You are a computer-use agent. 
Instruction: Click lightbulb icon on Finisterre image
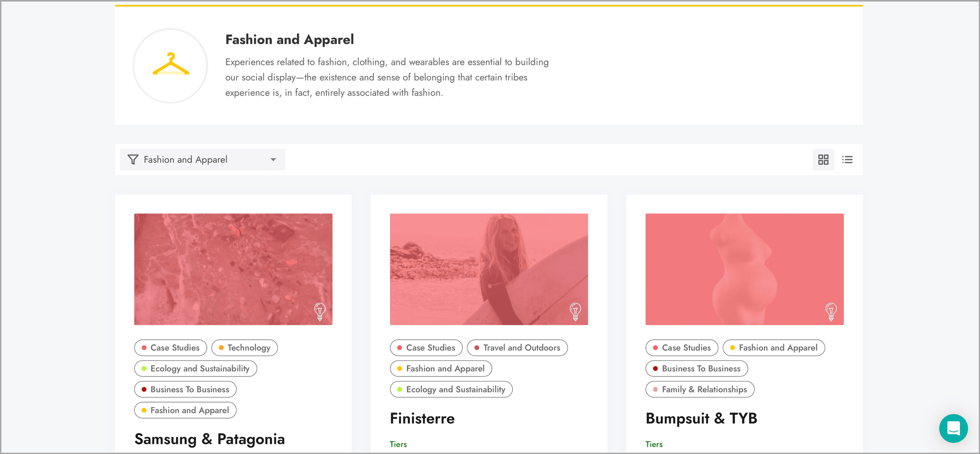[575, 311]
